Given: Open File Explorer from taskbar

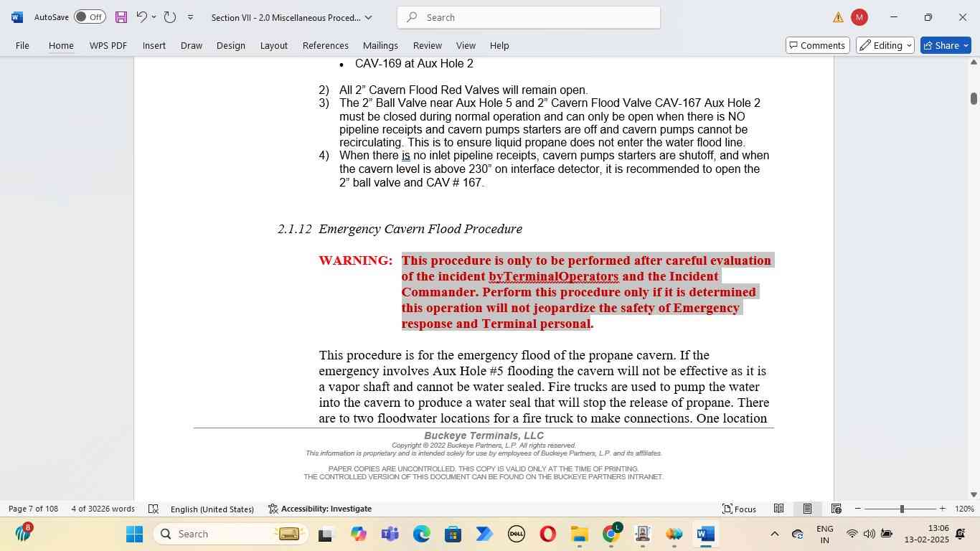Looking at the screenshot, I should pyautogui.click(x=579, y=534).
